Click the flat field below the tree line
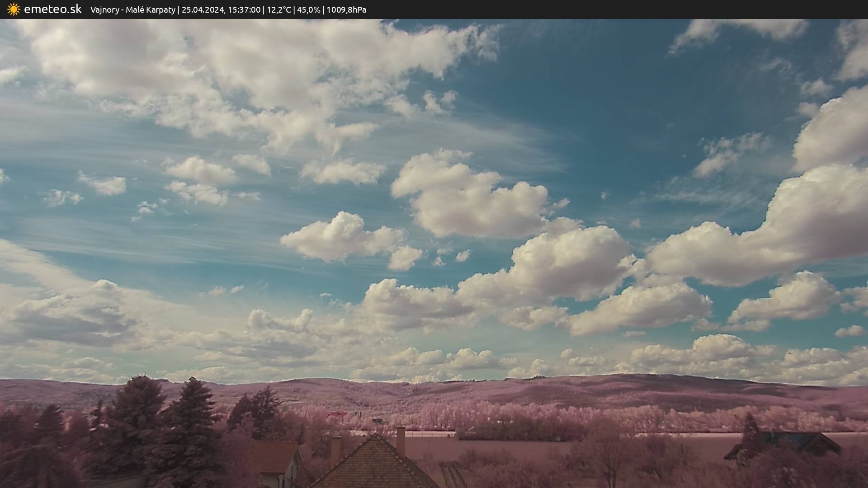Screen dimensions: 868x488 pos(497,445)
